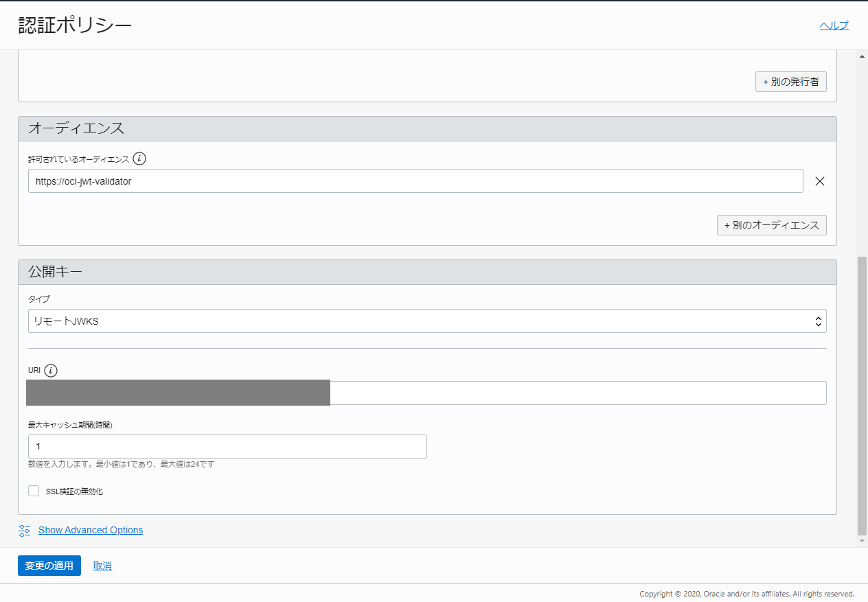Click into the URI input field
Viewport: 868px width, 602px height.
coord(427,393)
